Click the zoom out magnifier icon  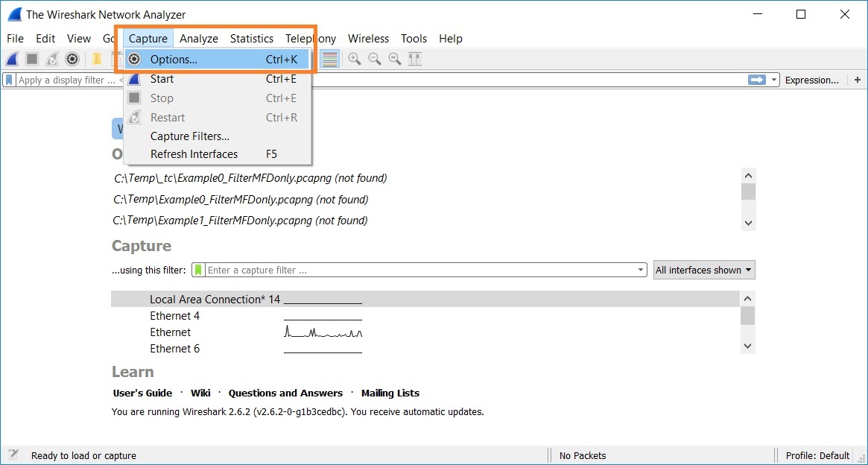tap(375, 59)
